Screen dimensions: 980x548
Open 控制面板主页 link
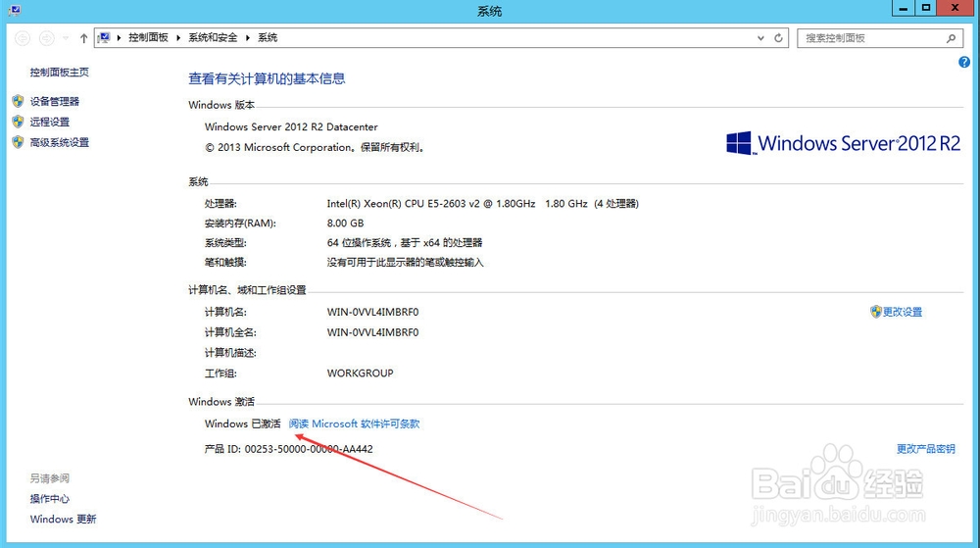click(60, 72)
